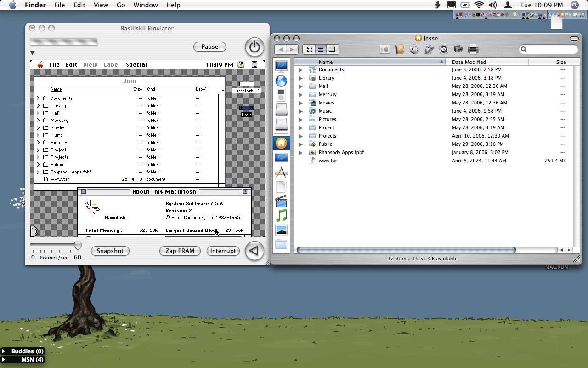Viewport: 588px width, 368px height.
Task: Expand the Documents folder in Finder window
Action: point(300,70)
